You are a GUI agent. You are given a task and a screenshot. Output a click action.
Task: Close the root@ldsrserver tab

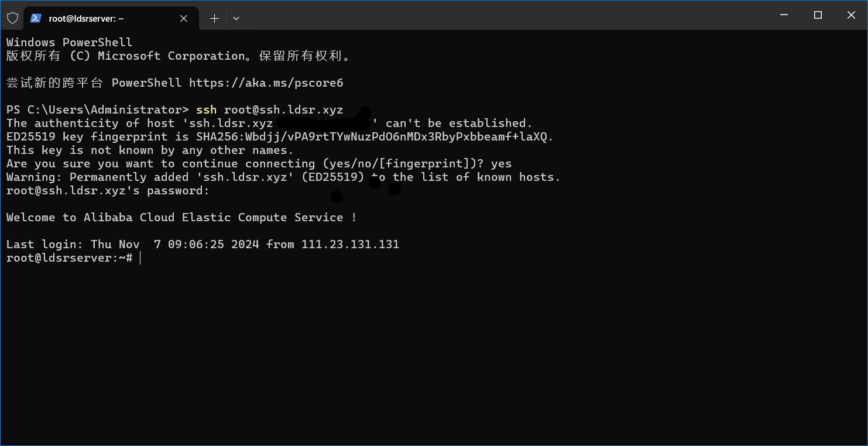(184, 18)
